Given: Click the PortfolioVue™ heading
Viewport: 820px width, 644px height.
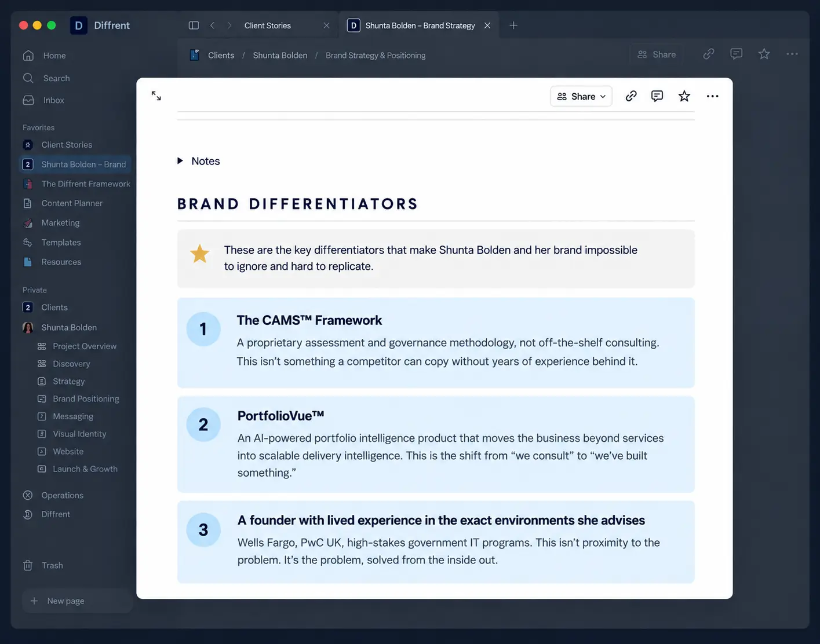Looking at the screenshot, I should (280, 416).
